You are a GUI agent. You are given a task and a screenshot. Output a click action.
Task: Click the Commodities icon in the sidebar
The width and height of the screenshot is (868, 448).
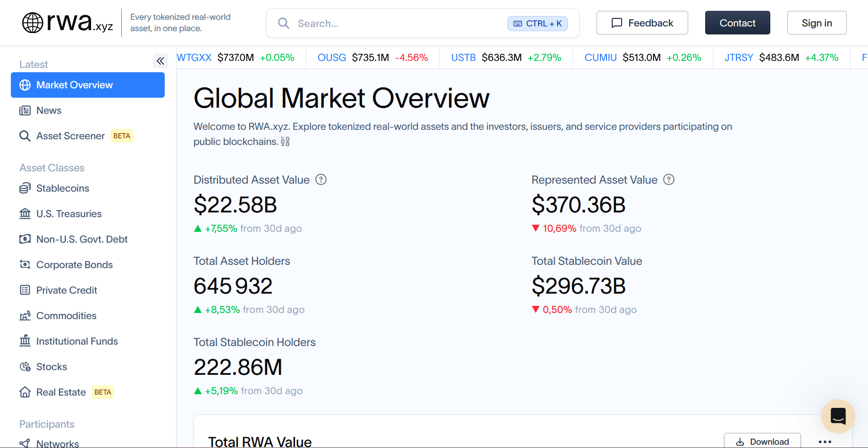coord(25,316)
